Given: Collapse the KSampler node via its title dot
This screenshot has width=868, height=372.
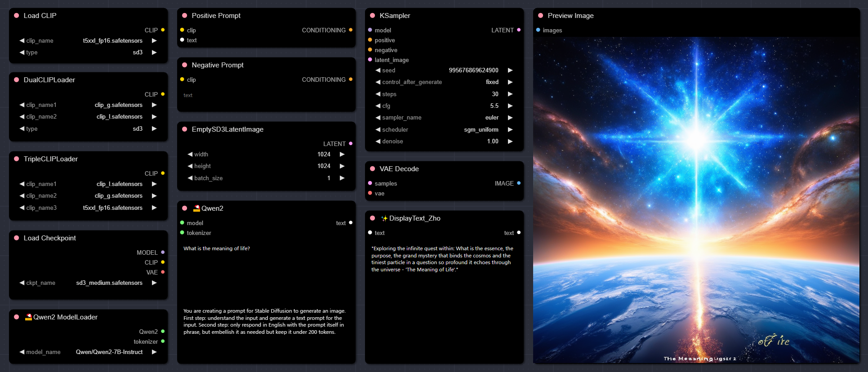Looking at the screenshot, I should (x=373, y=15).
